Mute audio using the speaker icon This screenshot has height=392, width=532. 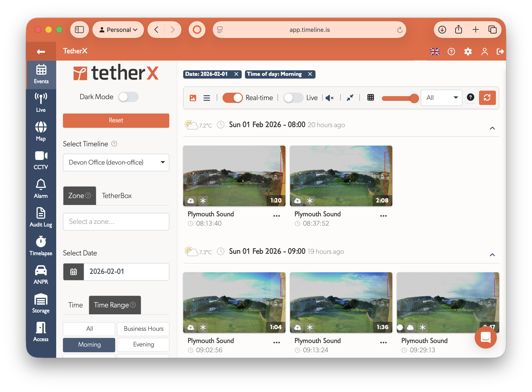[330, 98]
